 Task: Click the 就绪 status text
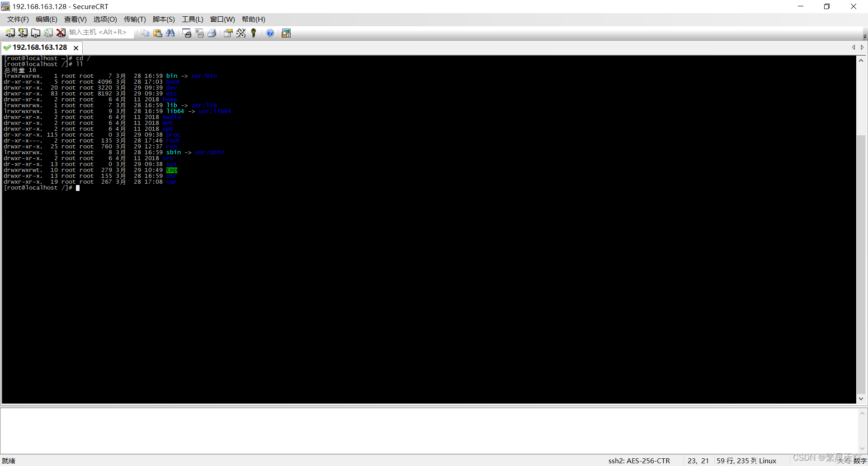pos(9,461)
